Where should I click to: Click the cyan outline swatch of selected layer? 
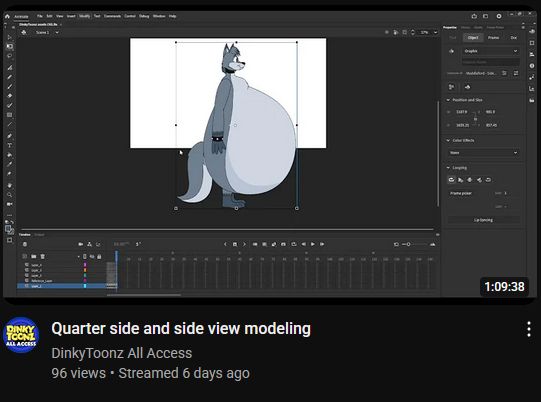pos(85,286)
